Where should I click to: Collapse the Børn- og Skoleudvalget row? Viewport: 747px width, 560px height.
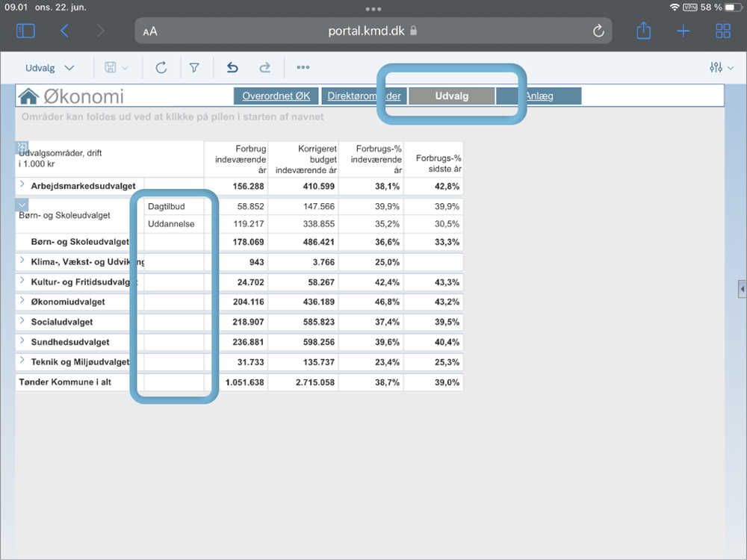pos(22,205)
